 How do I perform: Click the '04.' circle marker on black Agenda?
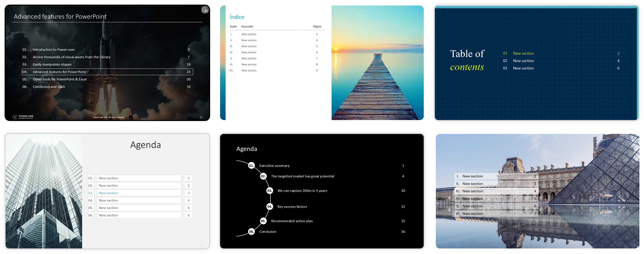click(x=269, y=207)
